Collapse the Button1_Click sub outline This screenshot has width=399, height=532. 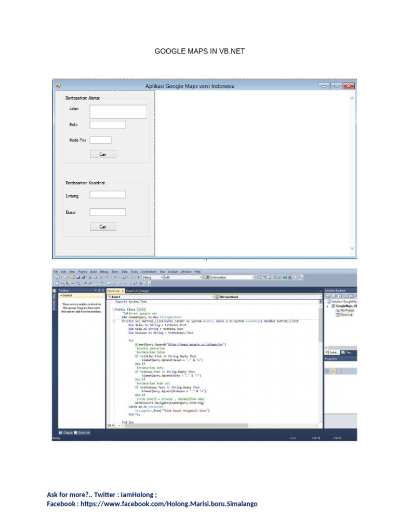click(114, 321)
